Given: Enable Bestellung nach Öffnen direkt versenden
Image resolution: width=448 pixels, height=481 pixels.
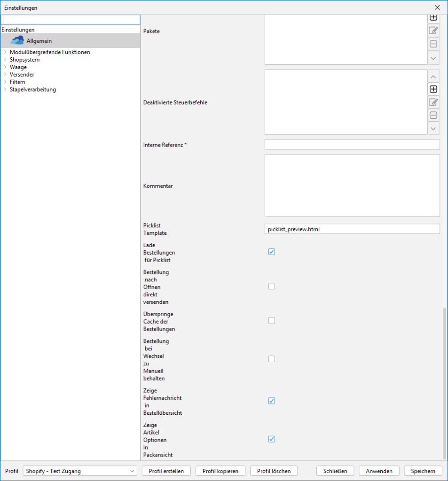Looking at the screenshot, I should point(271,286).
